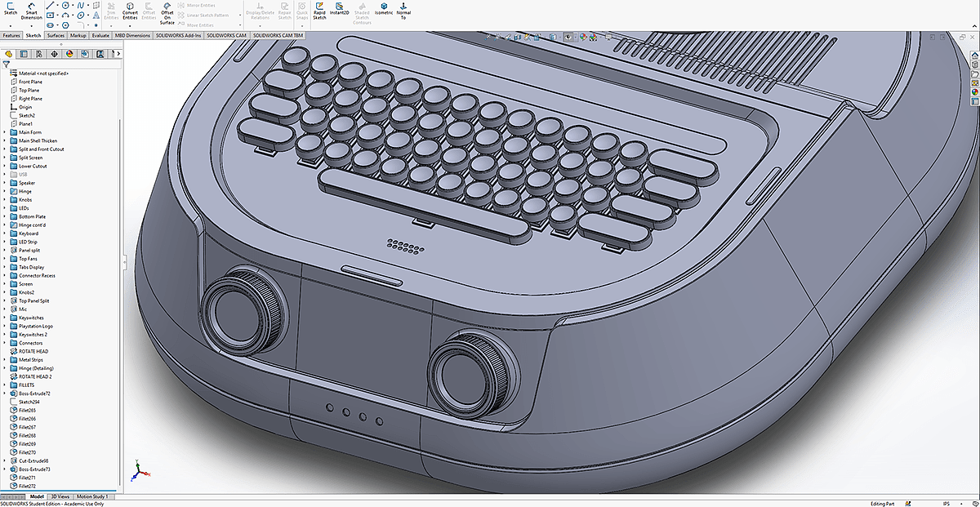Click the Display/Delete Relations tool
Image resolution: width=980 pixels, height=507 pixels.
pos(259,11)
